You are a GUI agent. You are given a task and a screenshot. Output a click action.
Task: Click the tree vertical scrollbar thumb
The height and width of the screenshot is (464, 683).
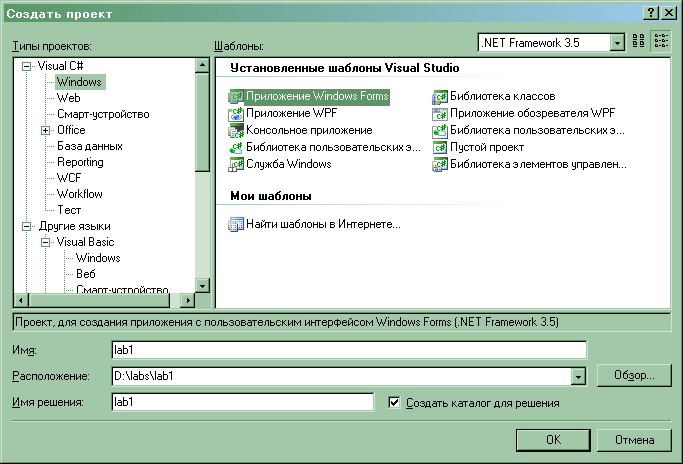click(x=202, y=122)
